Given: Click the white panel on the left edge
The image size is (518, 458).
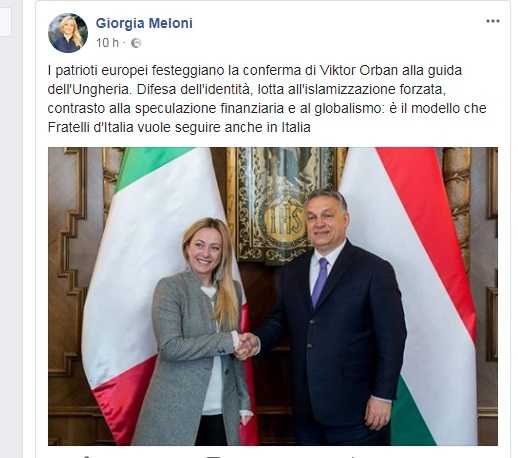Looking at the screenshot, I should pyautogui.click(x=5, y=21).
